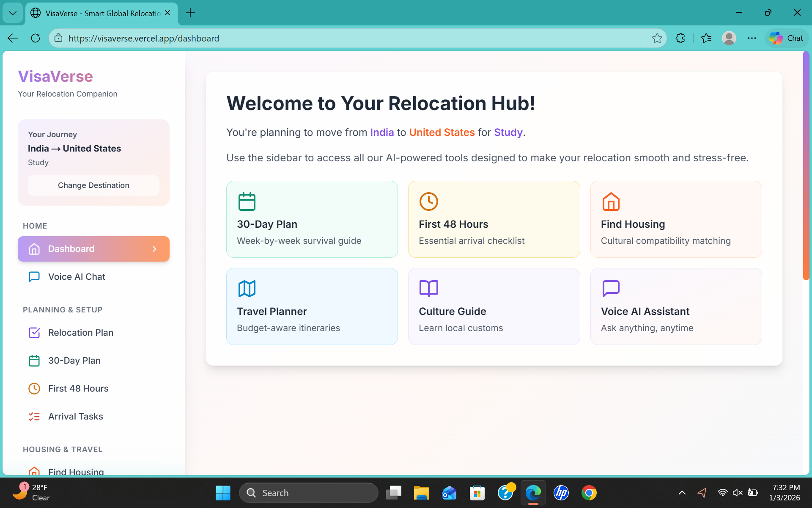Click the map icon on Travel Planner card
The image size is (812, 508).
(247, 289)
